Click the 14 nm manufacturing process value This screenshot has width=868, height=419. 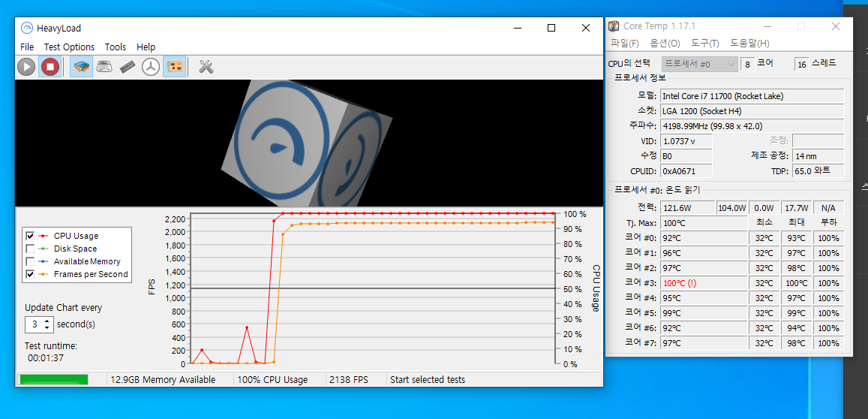pyautogui.click(x=818, y=155)
